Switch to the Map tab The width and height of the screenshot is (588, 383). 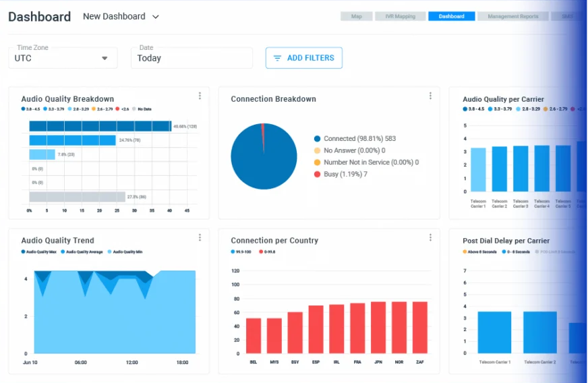click(357, 16)
